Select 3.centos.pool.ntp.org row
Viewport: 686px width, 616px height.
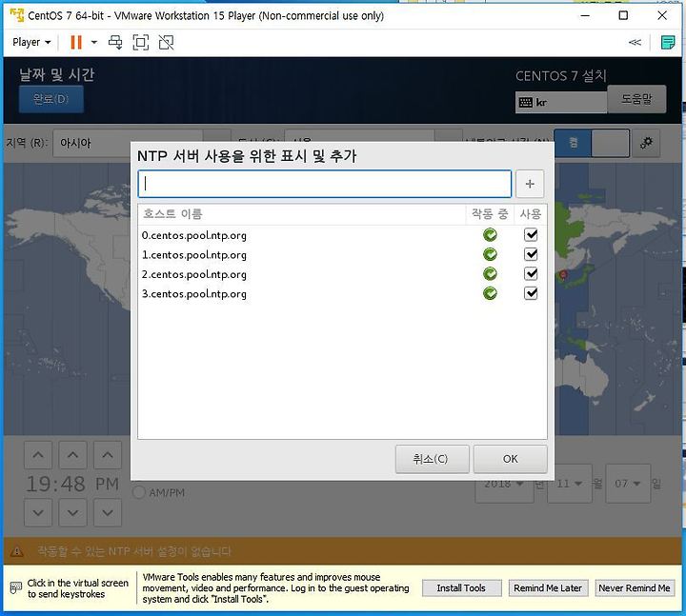(x=342, y=293)
